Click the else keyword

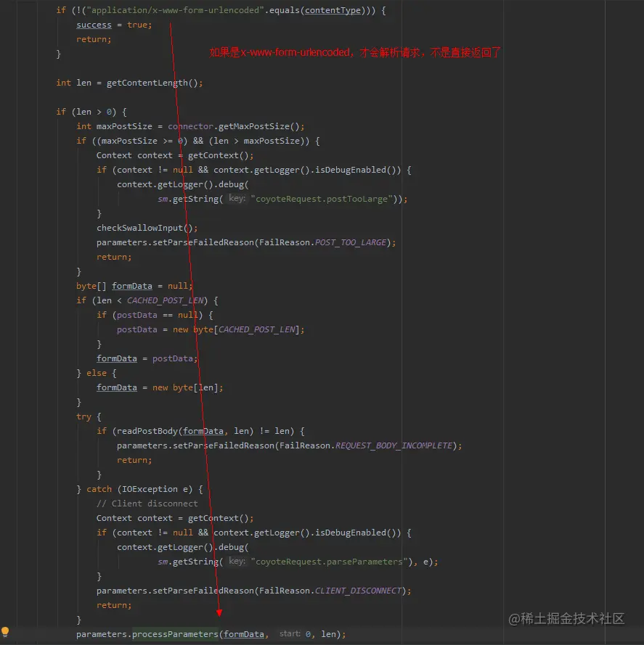pyautogui.click(x=97, y=373)
